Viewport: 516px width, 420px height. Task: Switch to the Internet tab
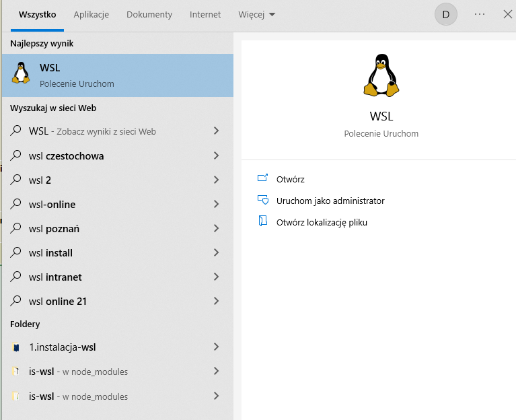[x=205, y=15]
